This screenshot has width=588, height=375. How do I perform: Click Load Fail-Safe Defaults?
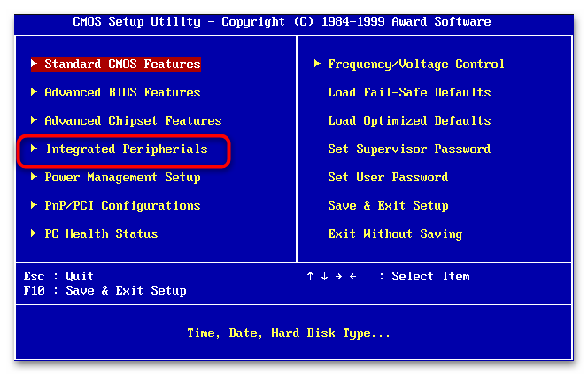pos(408,92)
